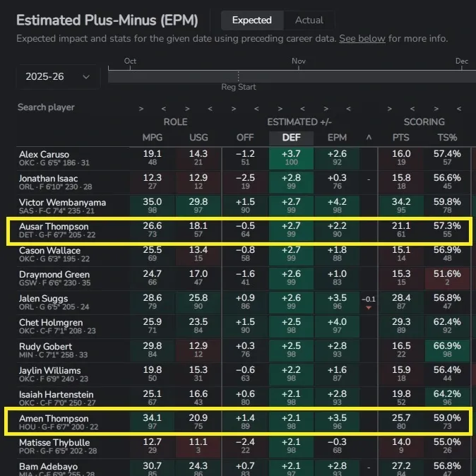Click the > arrow above the MPG column
The width and height of the screenshot is (476, 476).
[141, 108]
